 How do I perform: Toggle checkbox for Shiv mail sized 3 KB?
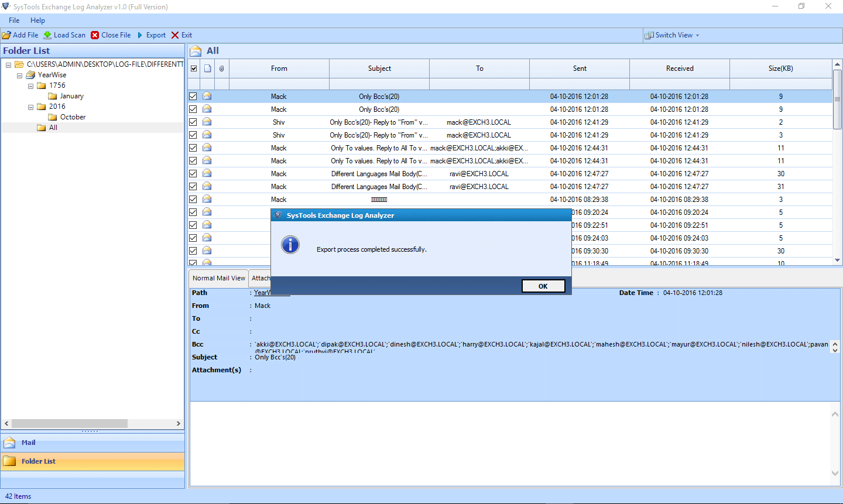pos(193,135)
